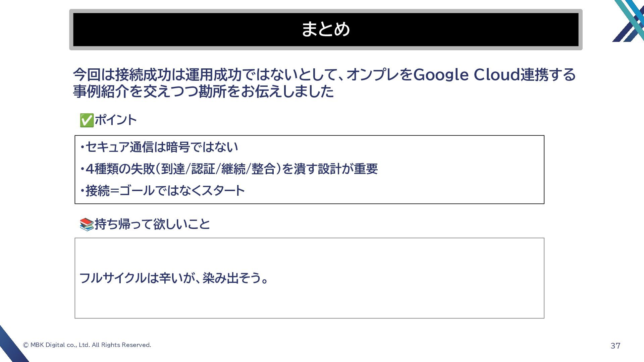This screenshot has height=362, width=644.
Task: Click the crossed-stripes logo in top-right corner
Action: click(x=629, y=21)
